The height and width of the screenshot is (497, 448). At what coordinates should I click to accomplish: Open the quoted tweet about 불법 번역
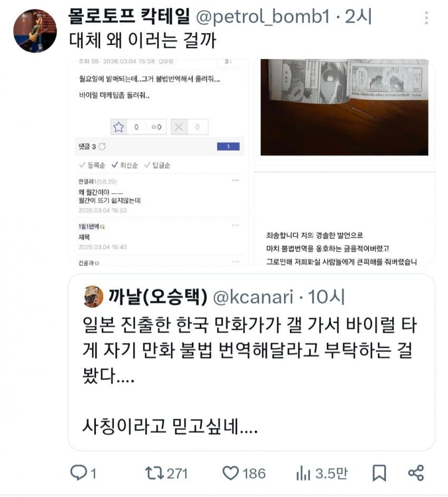point(251,362)
